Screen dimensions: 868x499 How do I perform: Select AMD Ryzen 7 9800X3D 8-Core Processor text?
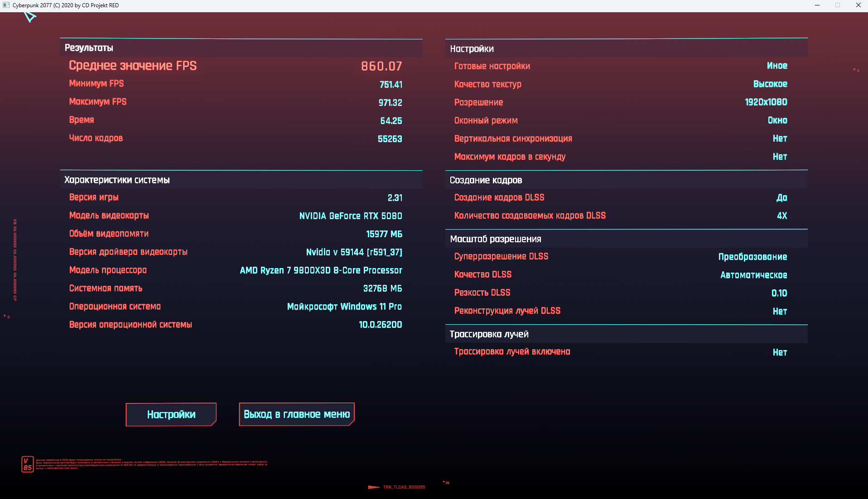[x=321, y=270]
